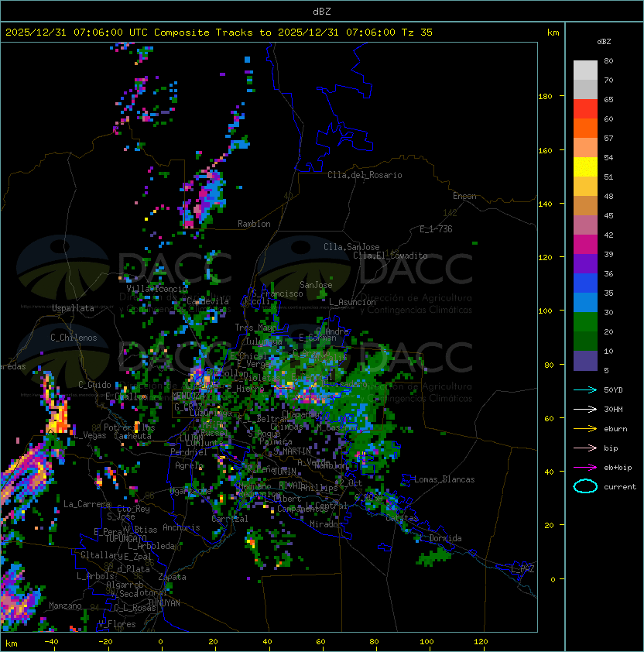Screen dimensions: 644x652
Task: Click the 'Ramblon' map label
Action: coord(254,224)
